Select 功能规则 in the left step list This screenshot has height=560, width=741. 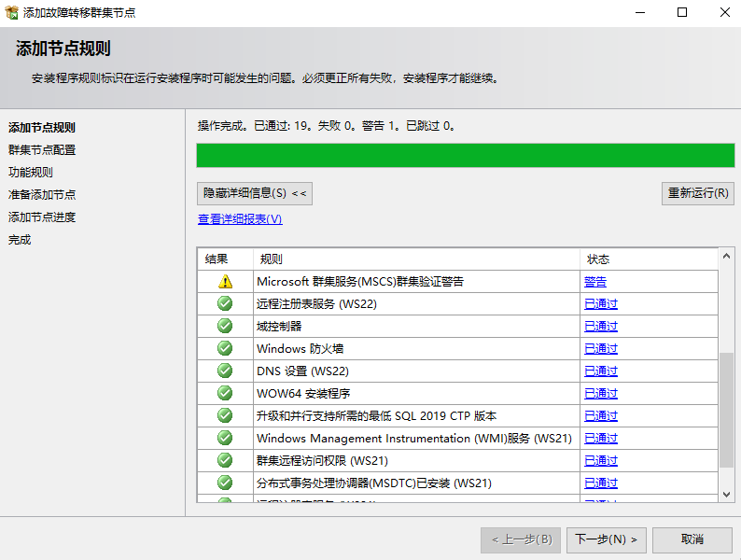click(x=31, y=173)
